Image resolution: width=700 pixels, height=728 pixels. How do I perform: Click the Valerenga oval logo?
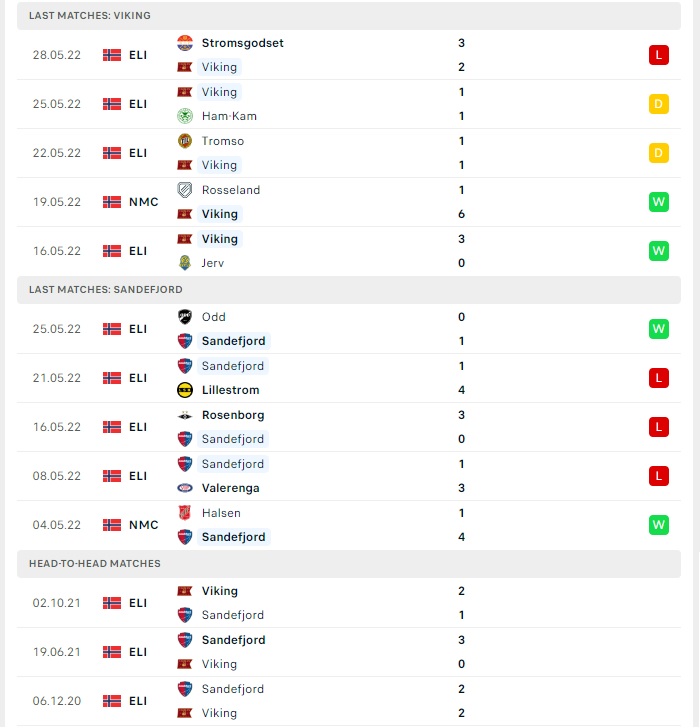pos(185,488)
